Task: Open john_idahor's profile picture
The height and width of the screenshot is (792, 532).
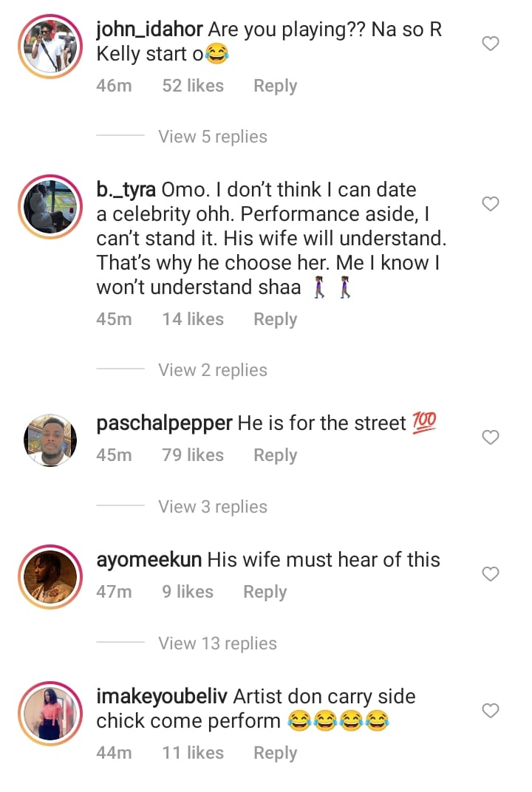Action: 50,46
